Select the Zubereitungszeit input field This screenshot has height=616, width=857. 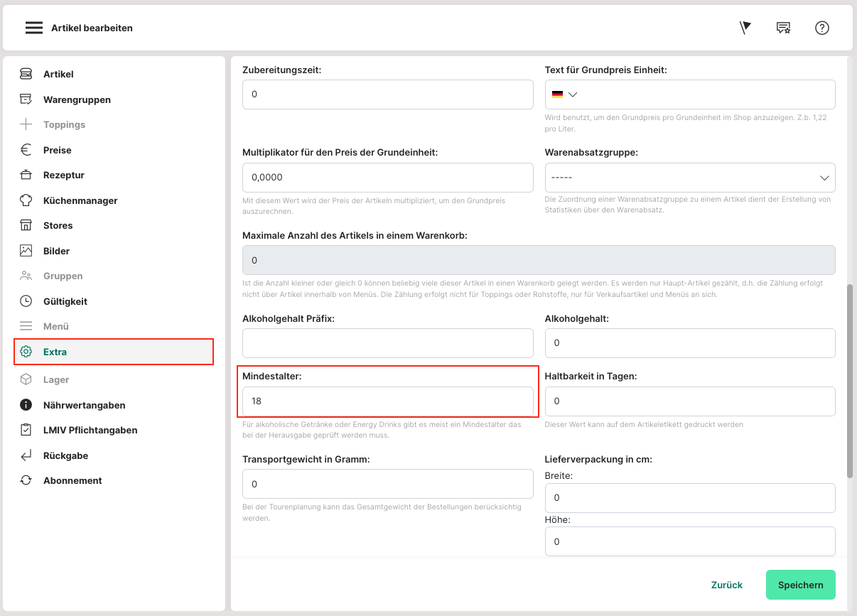387,94
